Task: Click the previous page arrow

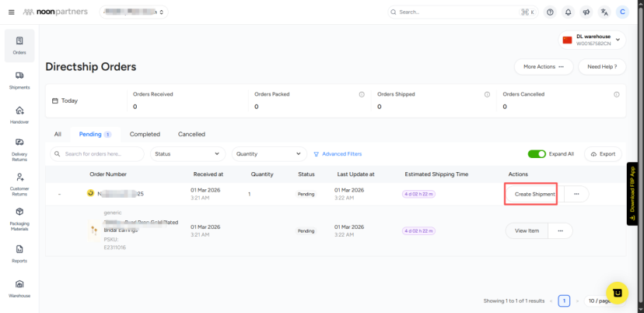Action: click(x=551, y=301)
